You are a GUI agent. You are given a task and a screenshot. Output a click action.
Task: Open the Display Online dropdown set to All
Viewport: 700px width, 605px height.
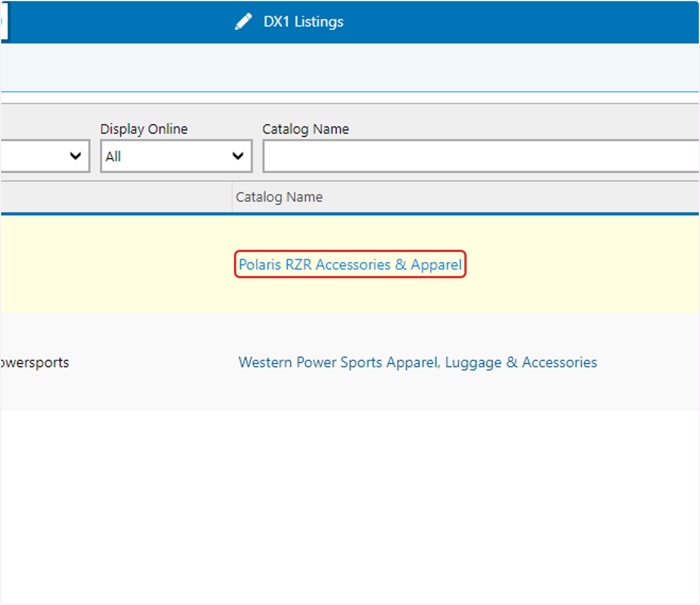176,156
